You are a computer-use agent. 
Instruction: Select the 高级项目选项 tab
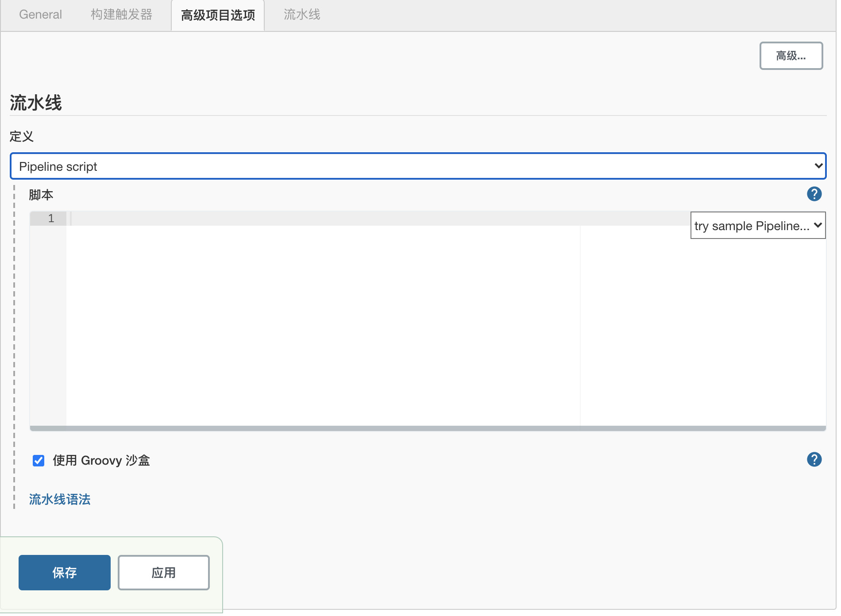(218, 15)
